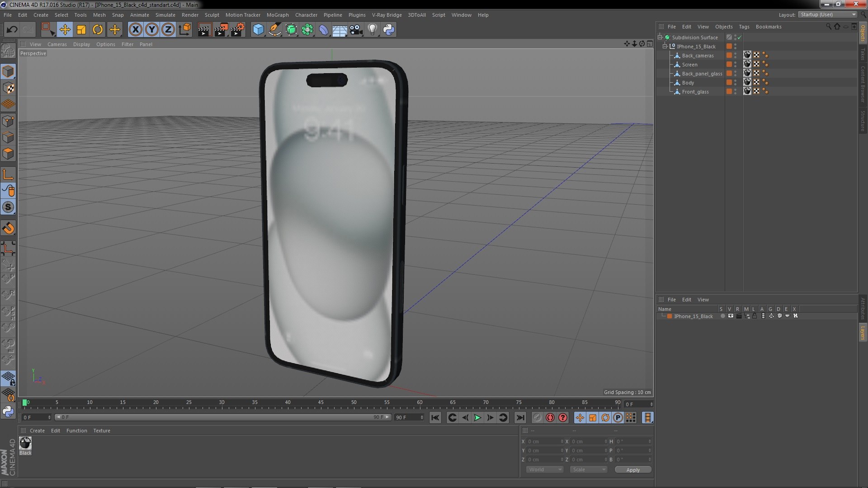Screen dimensions: 868x488
Task: Toggle Autokeying red button
Action: pos(550,418)
